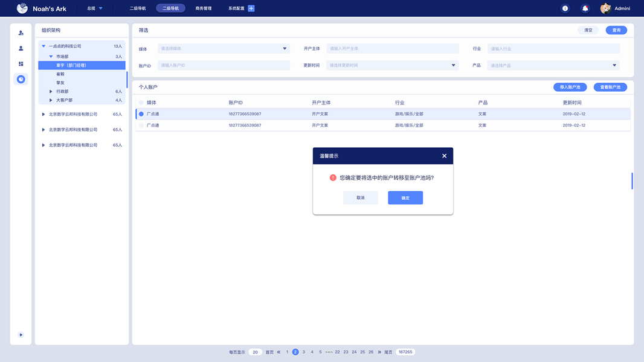Open the sidebar dashboard grid icon
644x362 pixels.
21,64
